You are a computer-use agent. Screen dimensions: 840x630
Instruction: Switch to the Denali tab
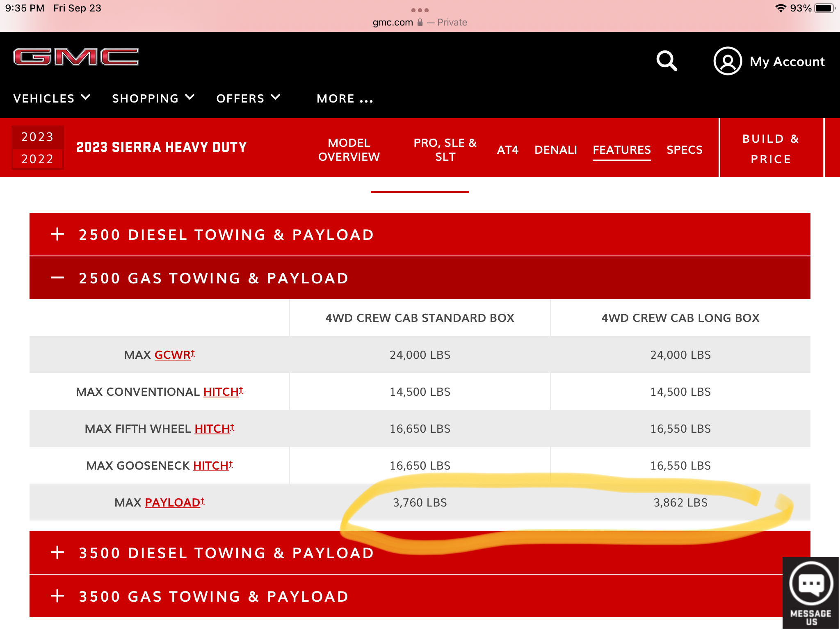pos(556,150)
